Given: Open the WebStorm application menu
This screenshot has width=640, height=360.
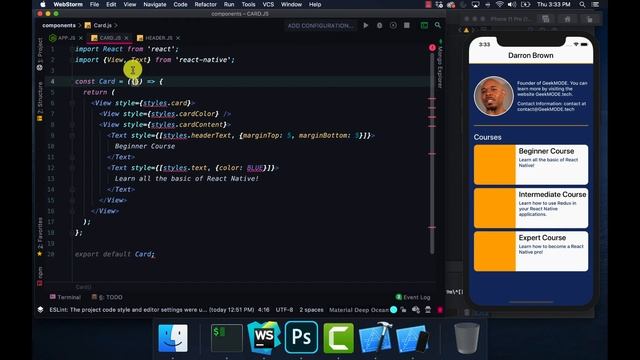Looking at the screenshot, I should click(x=68, y=4).
